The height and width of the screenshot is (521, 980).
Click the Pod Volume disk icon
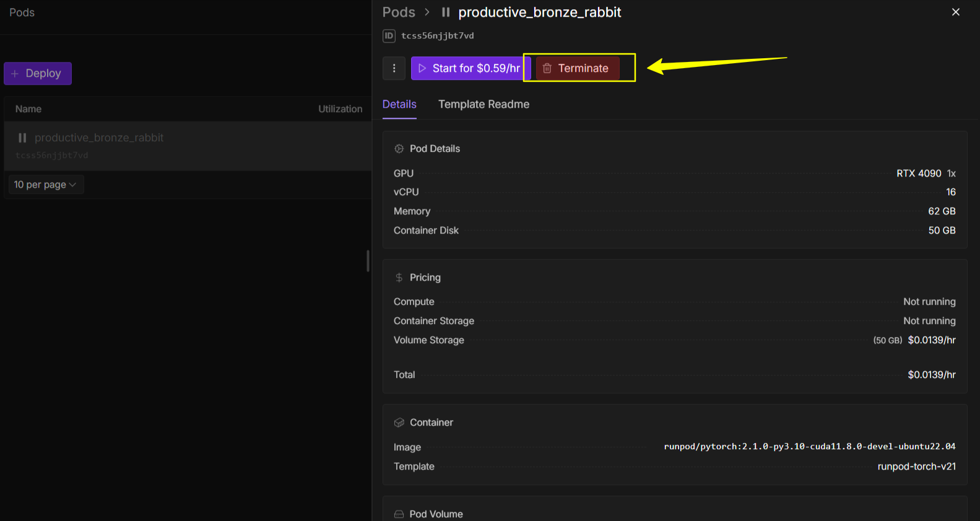point(399,514)
